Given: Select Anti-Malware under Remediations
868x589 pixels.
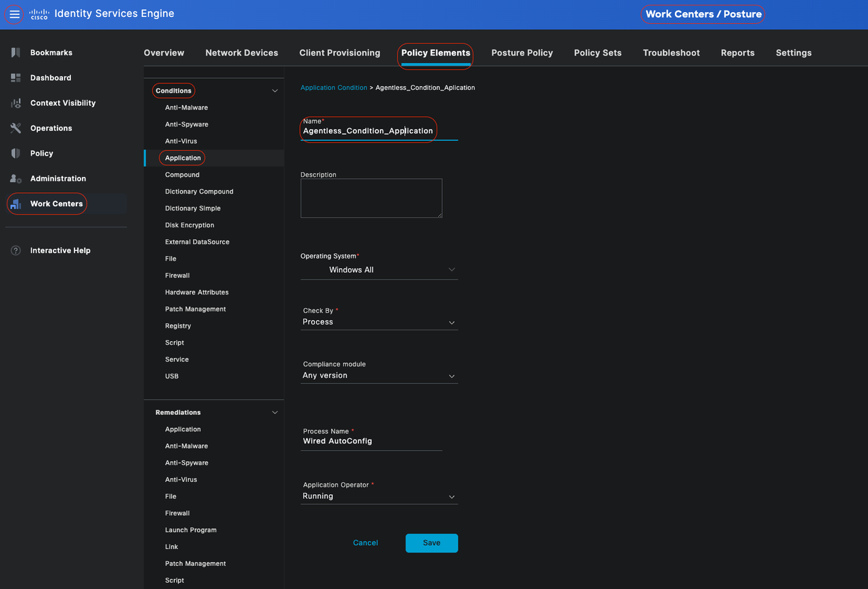Looking at the screenshot, I should [187, 446].
